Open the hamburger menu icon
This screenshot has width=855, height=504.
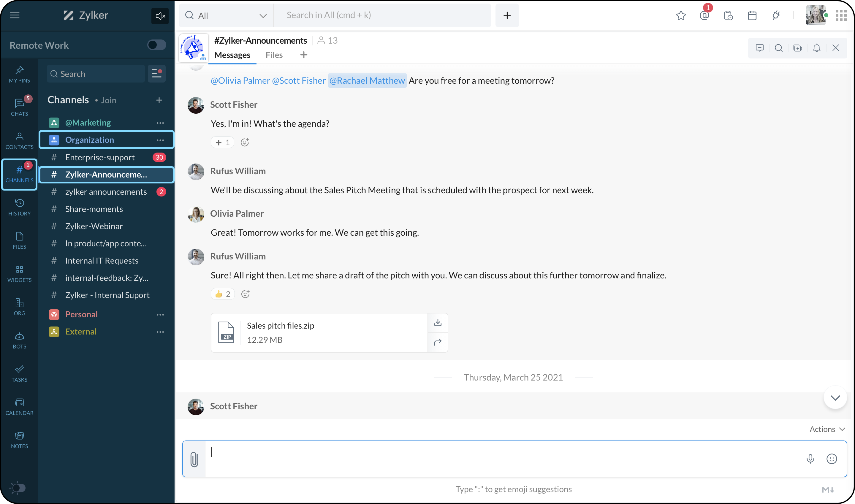[x=15, y=15]
